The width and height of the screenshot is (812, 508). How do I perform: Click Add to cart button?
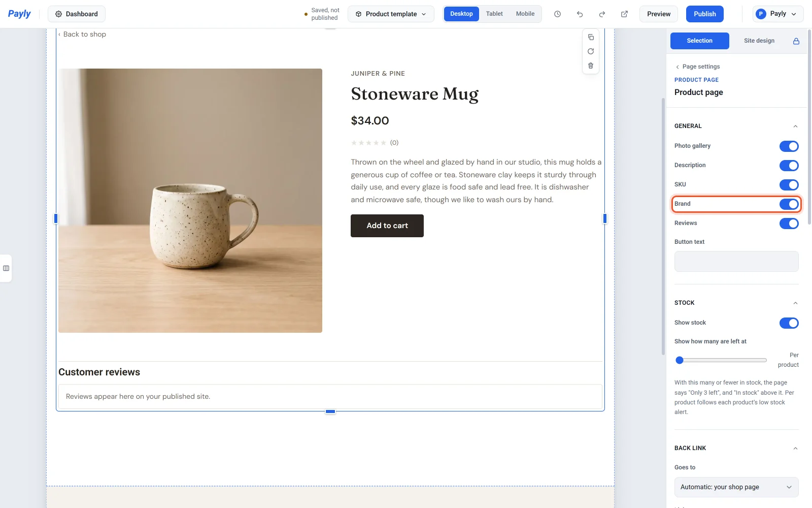387,226
